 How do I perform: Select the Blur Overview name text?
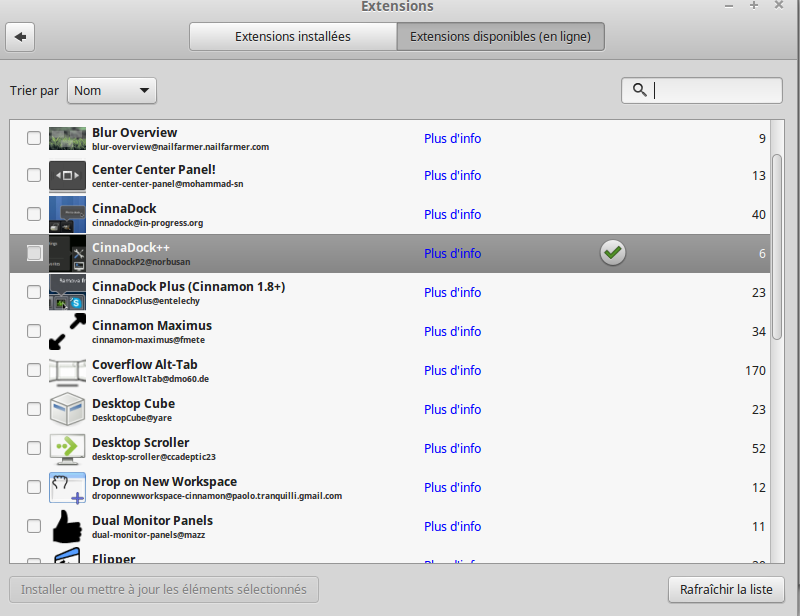coord(134,132)
